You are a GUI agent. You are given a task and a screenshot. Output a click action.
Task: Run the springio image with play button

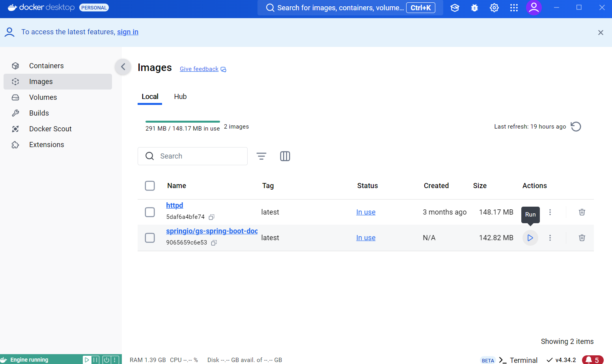[530, 238]
